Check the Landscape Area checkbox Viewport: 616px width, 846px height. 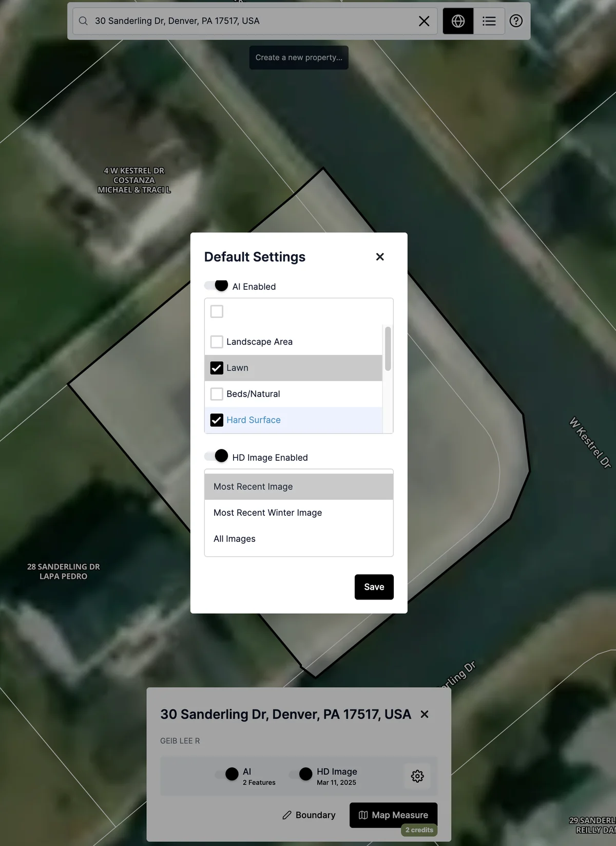click(217, 342)
